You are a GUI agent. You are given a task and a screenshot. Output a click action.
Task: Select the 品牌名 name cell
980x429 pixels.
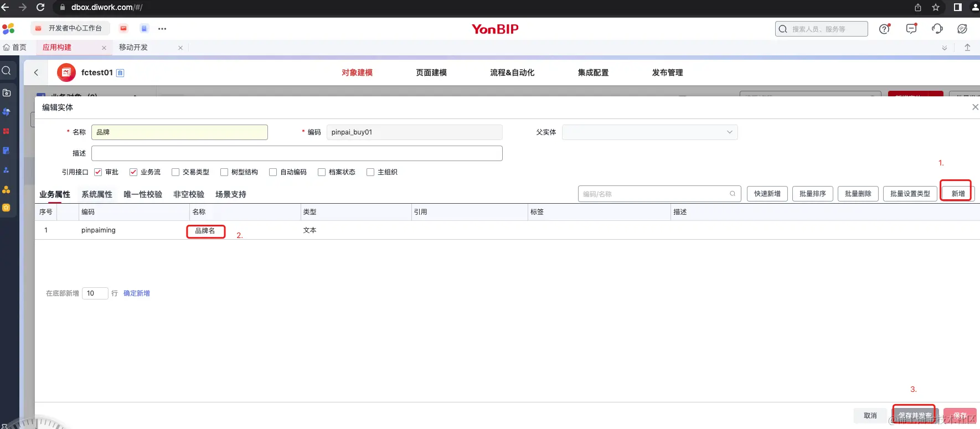coord(205,231)
